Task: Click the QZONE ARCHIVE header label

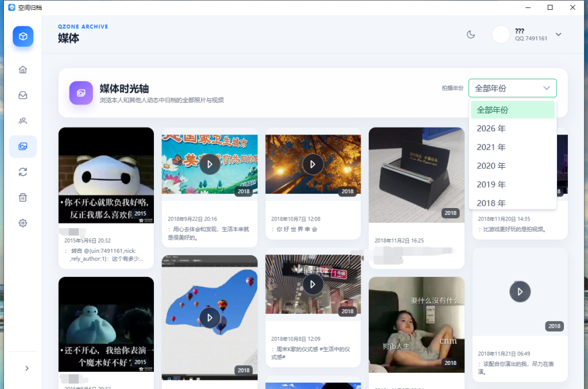Action: click(83, 26)
